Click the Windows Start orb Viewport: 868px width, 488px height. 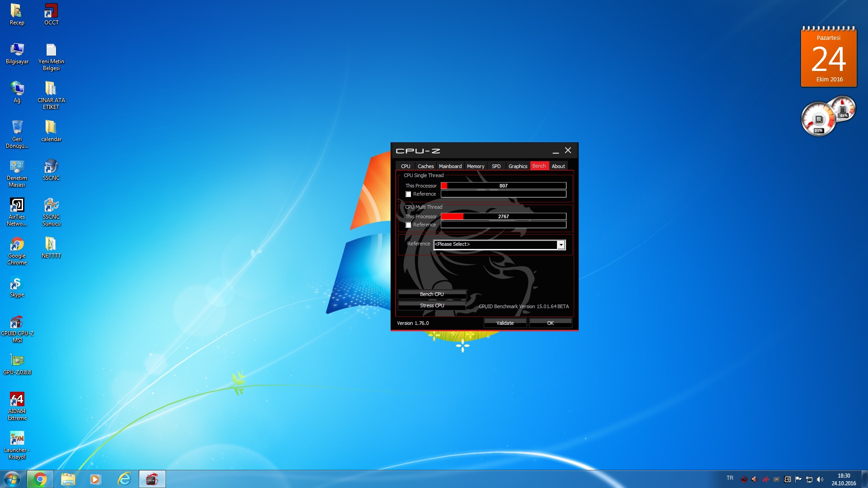[12, 479]
